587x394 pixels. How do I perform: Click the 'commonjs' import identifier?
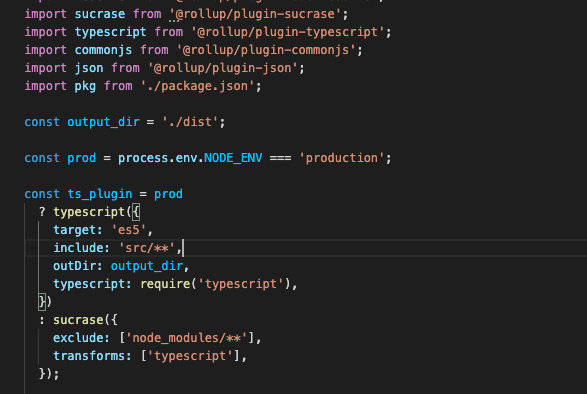pyautogui.click(x=103, y=50)
